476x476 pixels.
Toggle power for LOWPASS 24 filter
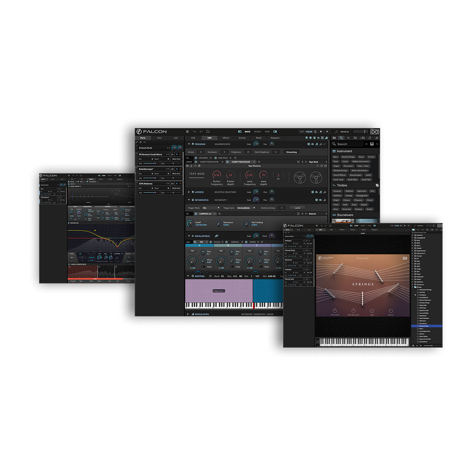(196, 213)
